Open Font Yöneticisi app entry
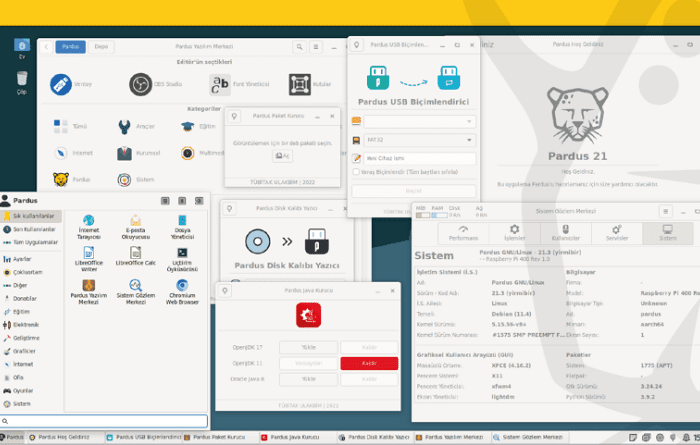 (x=239, y=84)
